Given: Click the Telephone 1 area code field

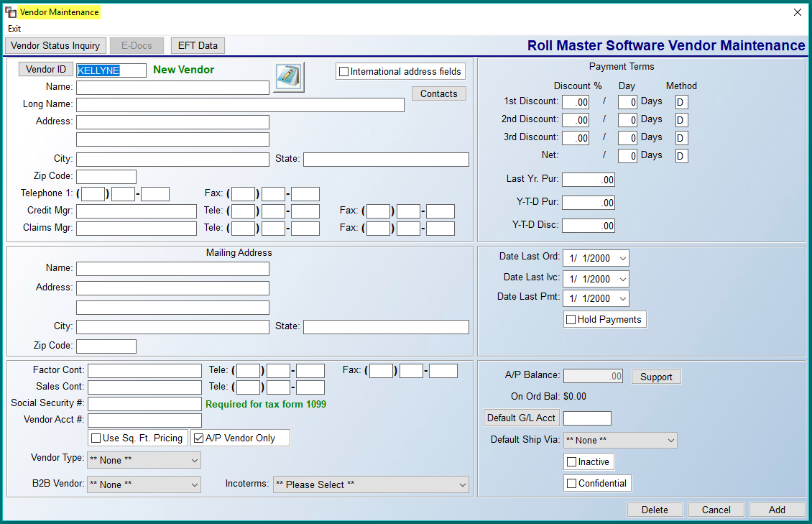Looking at the screenshot, I should tap(93, 194).
